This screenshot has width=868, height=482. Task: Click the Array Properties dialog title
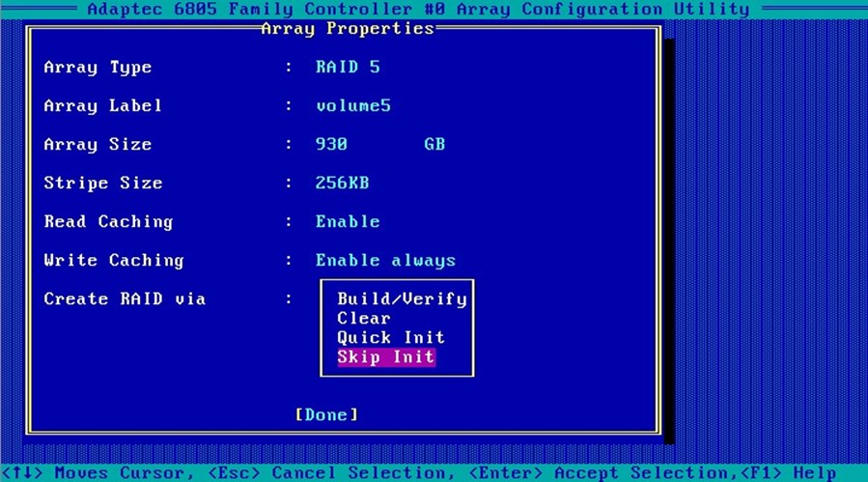[348, 29]
